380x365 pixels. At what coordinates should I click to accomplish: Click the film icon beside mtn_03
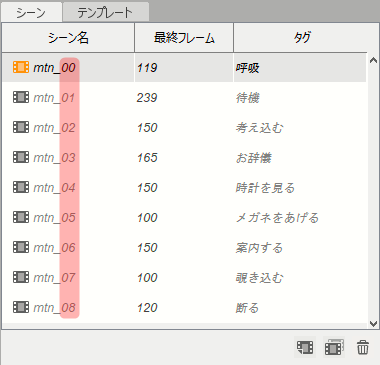pos(21,157)
